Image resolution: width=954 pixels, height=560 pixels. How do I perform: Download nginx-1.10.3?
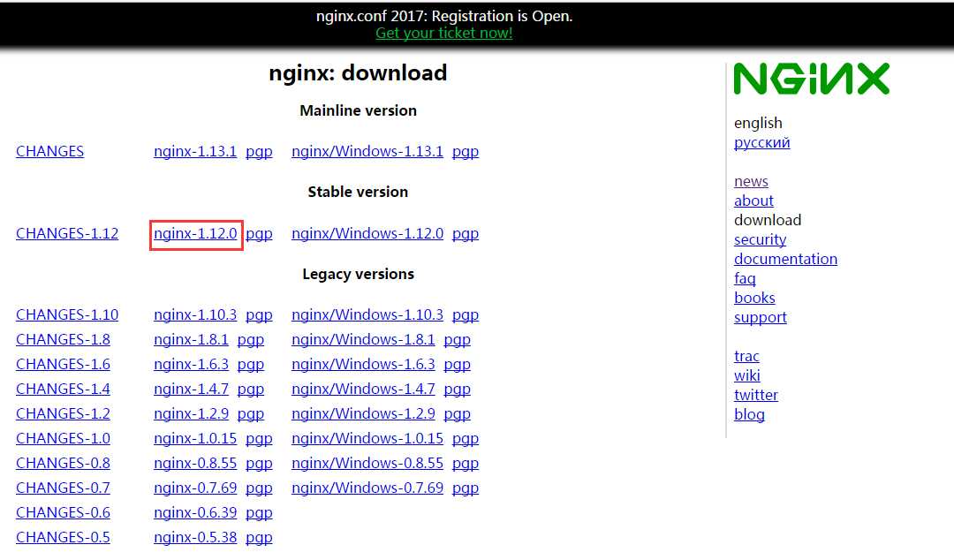point(195,314)
